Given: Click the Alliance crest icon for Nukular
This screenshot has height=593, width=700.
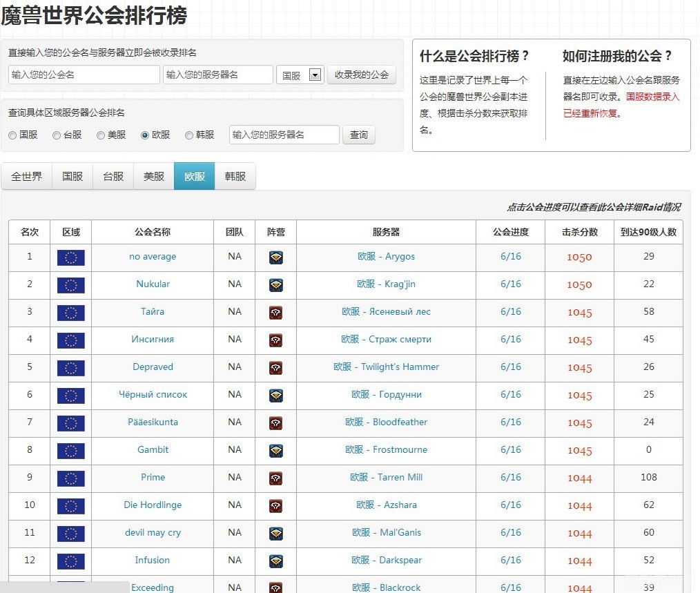Looking at the screenshot, I should tap(276, 285).
